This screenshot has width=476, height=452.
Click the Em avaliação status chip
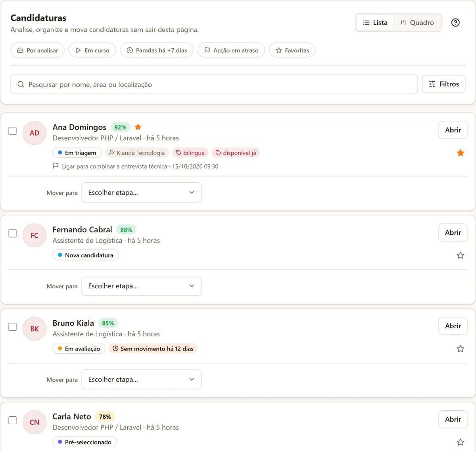79,349
